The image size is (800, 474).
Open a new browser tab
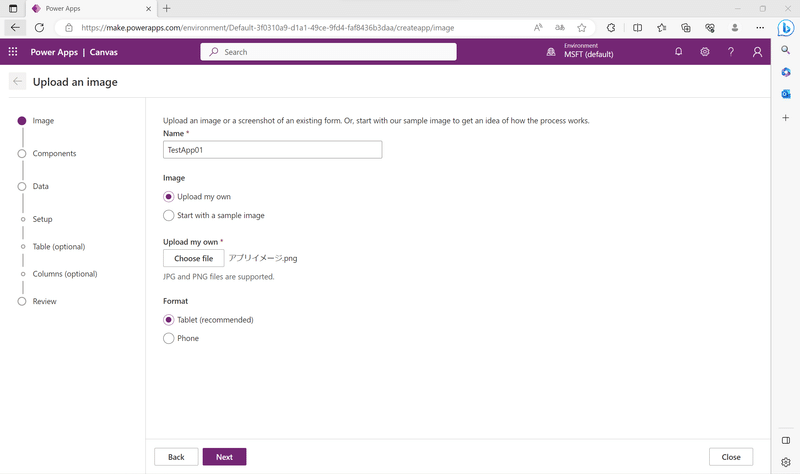pos(166,9)
